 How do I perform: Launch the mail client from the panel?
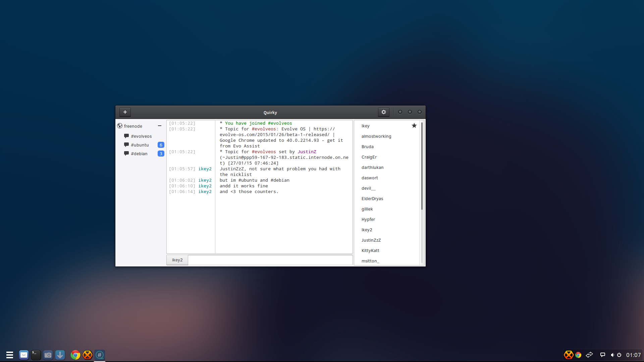24,355
